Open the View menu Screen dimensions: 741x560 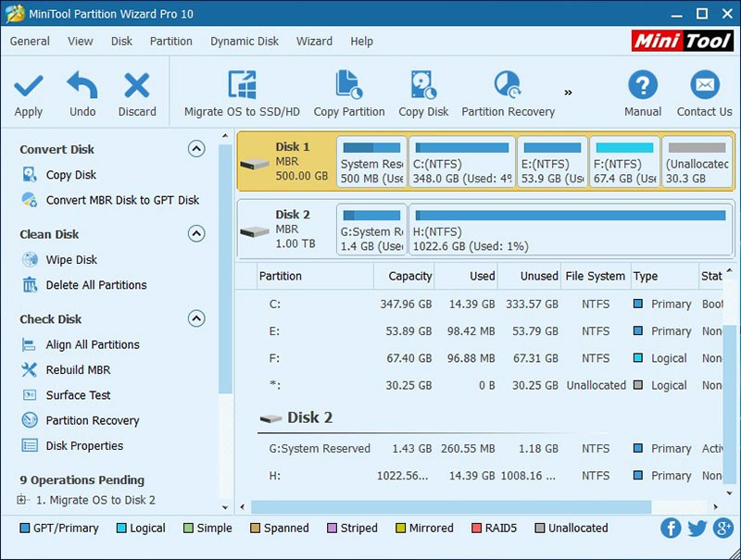coord(81,42)
